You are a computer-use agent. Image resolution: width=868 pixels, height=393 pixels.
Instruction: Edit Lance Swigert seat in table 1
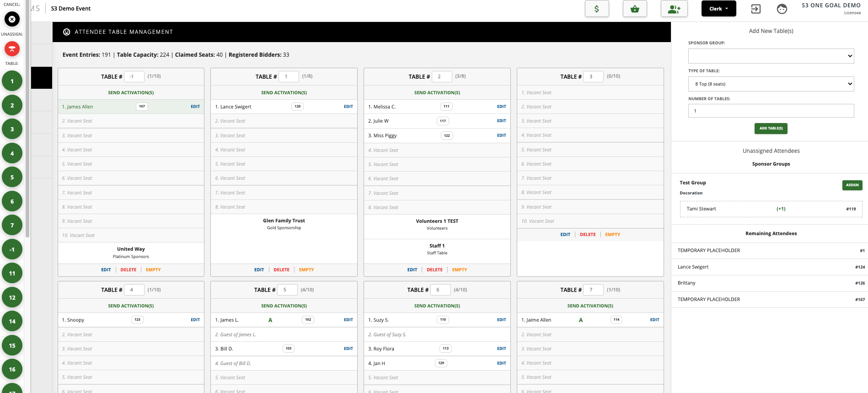point(348,107)
